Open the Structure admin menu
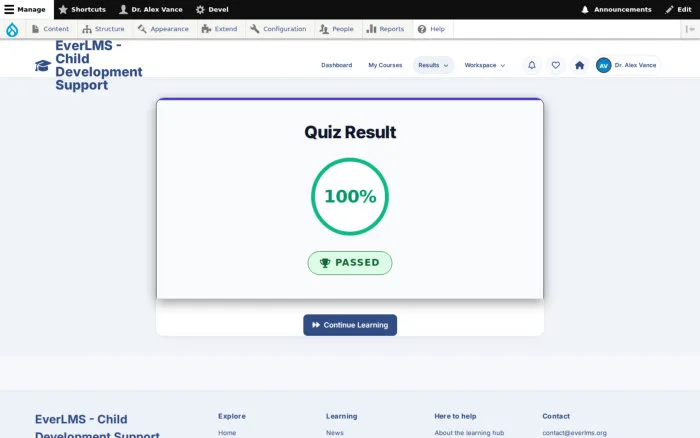 (103, 29)
